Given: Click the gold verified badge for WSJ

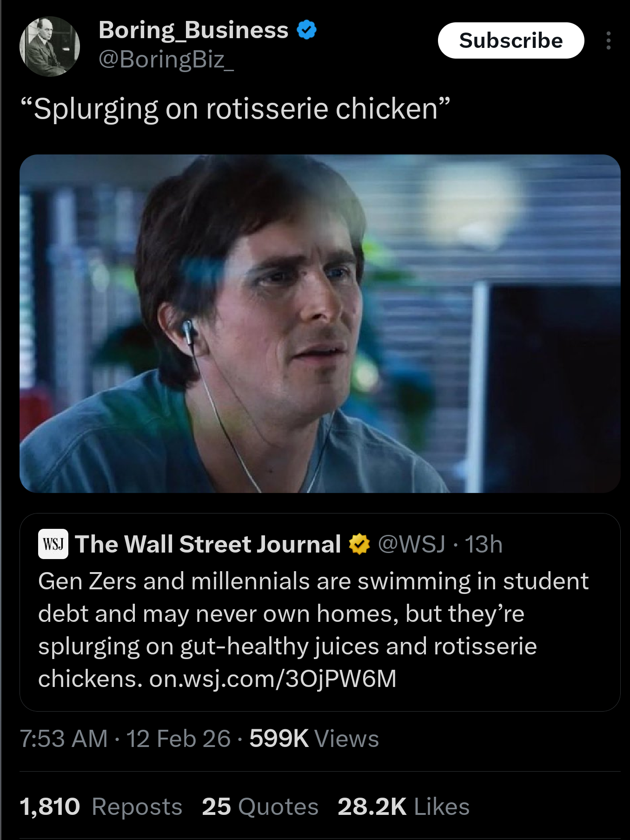Looking at the screenshot, I should coord(359,544).
